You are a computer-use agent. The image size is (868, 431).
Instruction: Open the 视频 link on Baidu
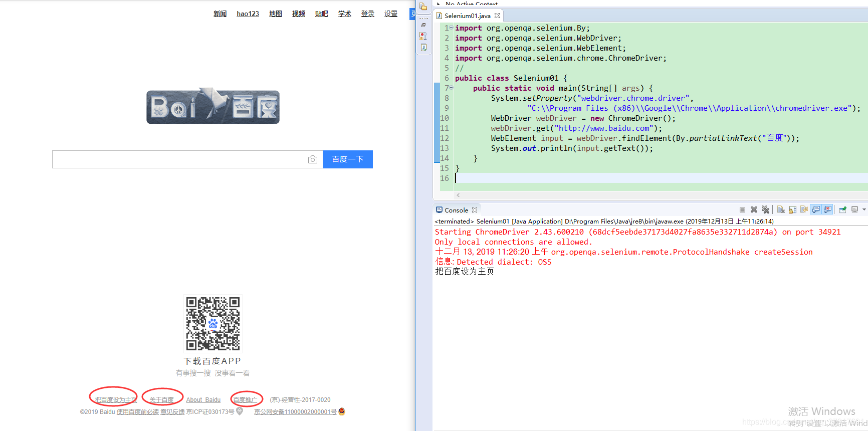click(299, 14)
